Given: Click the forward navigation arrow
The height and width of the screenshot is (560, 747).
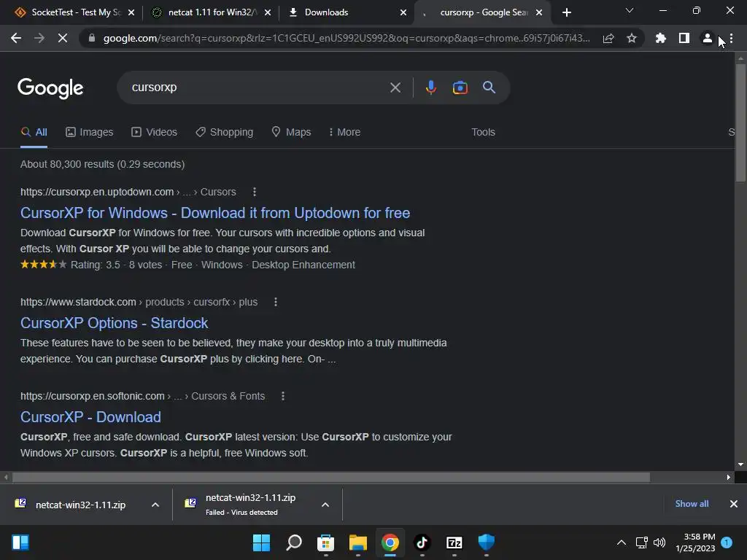Looking at the screenshot, I should click(39, 38).
